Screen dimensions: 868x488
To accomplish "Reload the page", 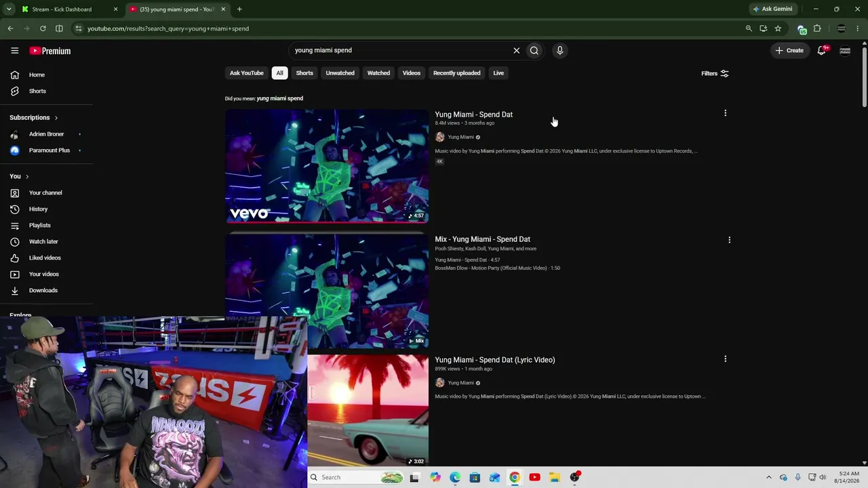I will point(43,28).
